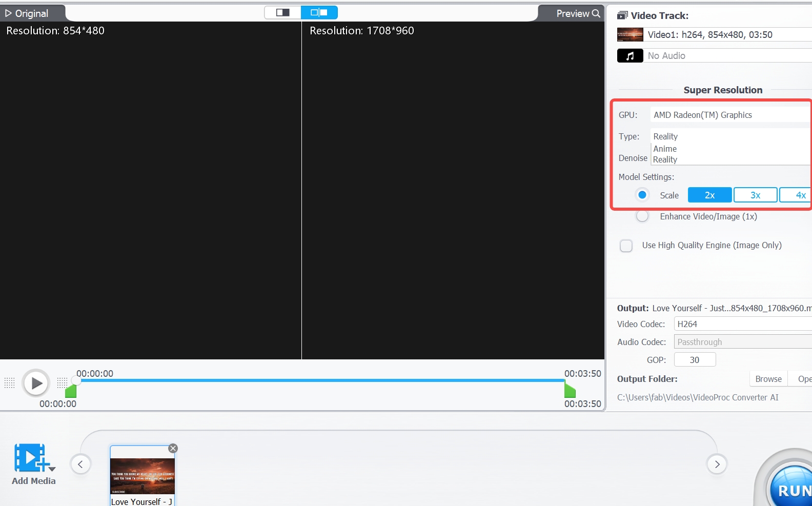The height and width of the screenshot is (506, 812).
Task: Play the video preview
Action: (x=36, y=383)
